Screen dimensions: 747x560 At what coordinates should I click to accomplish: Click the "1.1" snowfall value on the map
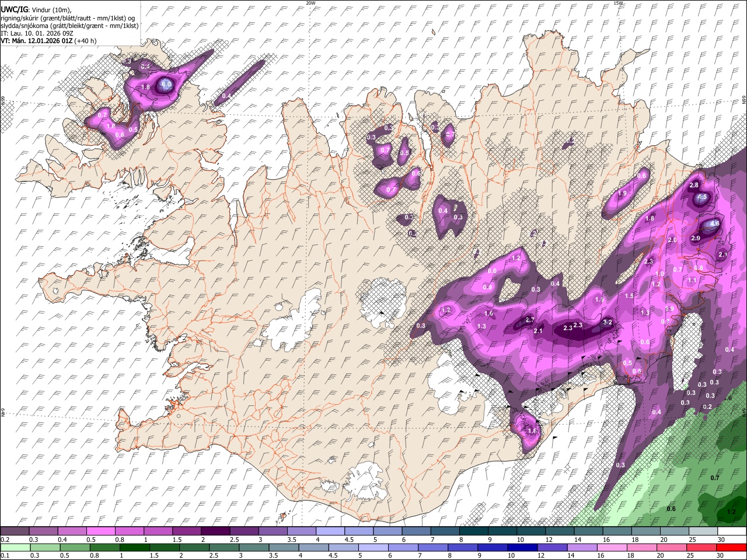692,280
